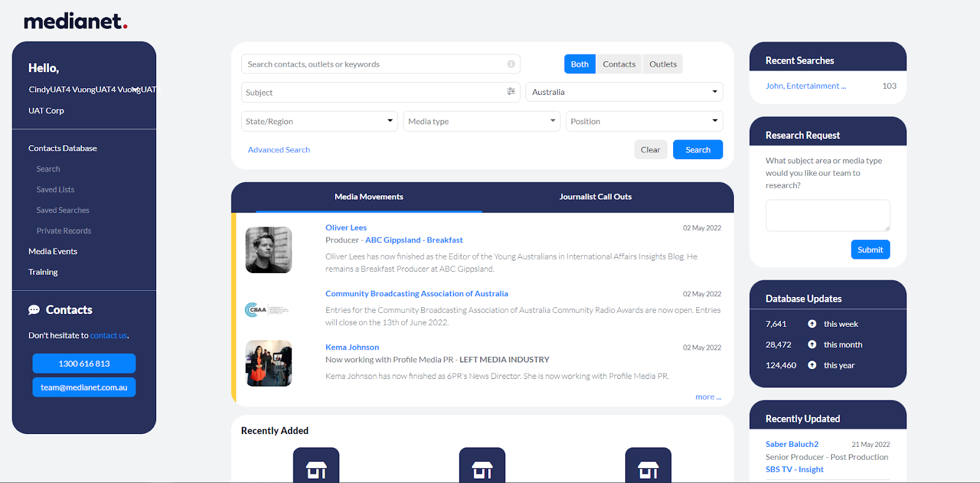The width and height of the screenshot is (980, 483).
Task: Open the second outlet icon under Recently Added
Action: [482, 465]
